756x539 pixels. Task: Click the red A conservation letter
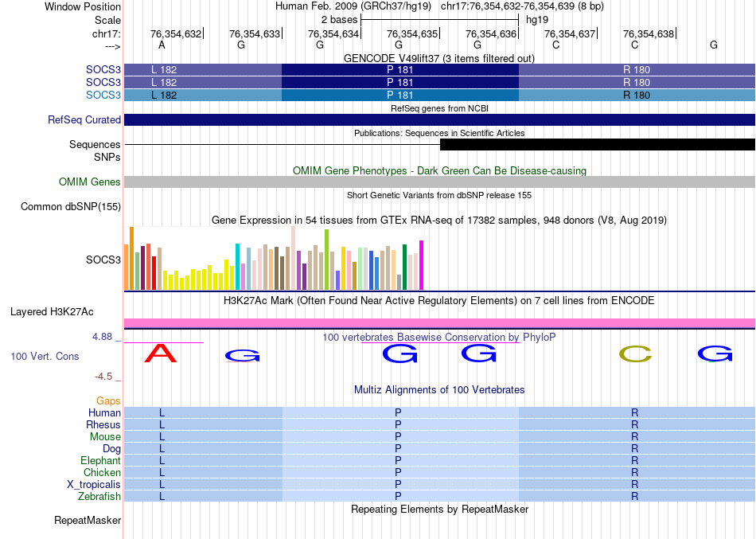point(161,353)
